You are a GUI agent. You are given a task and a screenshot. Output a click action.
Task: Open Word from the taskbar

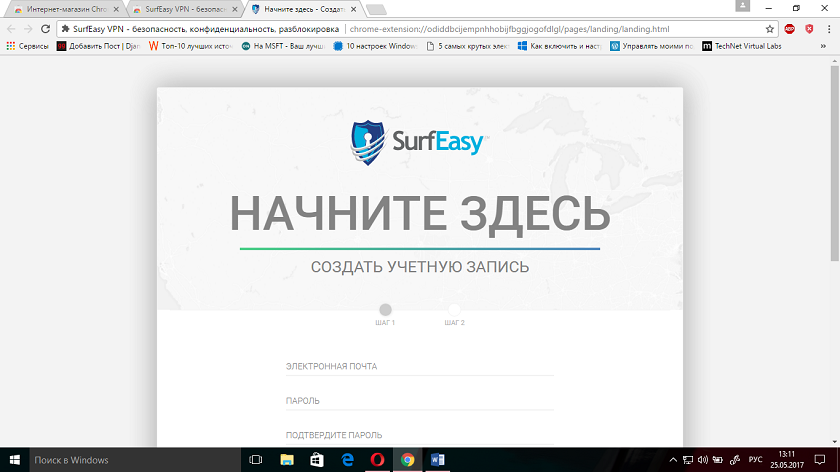pyautogui.click(x=437, y=460)
